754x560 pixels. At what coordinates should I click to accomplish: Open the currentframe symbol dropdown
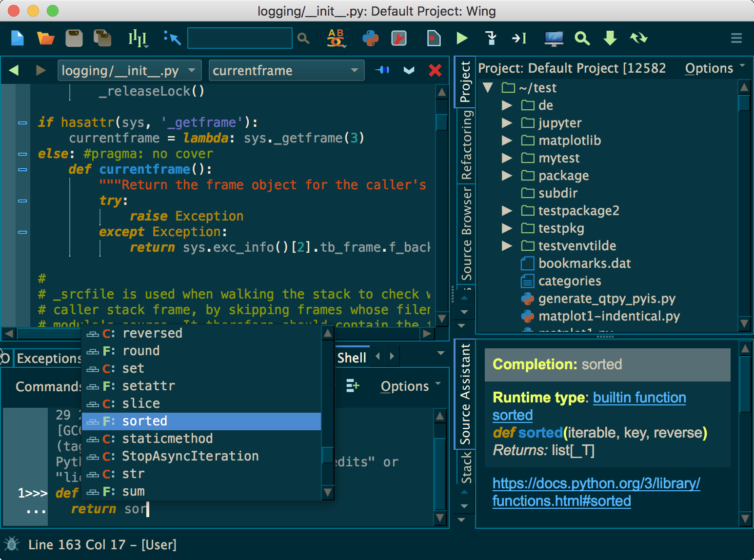pyautogui.click(x=286, y=71)
